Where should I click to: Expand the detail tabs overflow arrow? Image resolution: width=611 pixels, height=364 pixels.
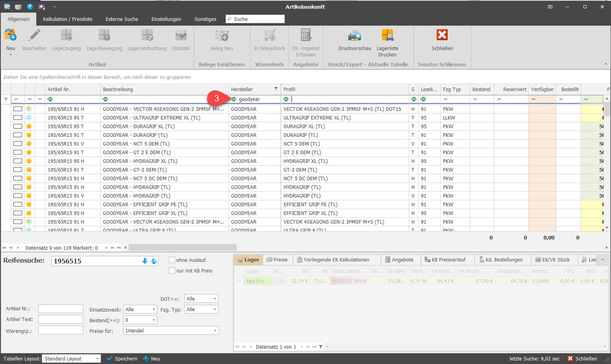602,259
